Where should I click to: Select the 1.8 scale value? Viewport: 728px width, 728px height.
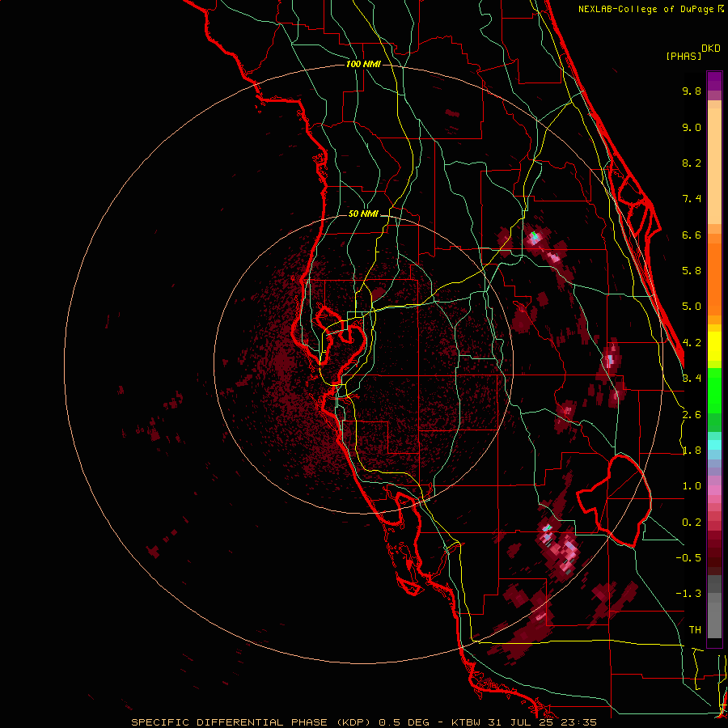[x=692, y=451]
